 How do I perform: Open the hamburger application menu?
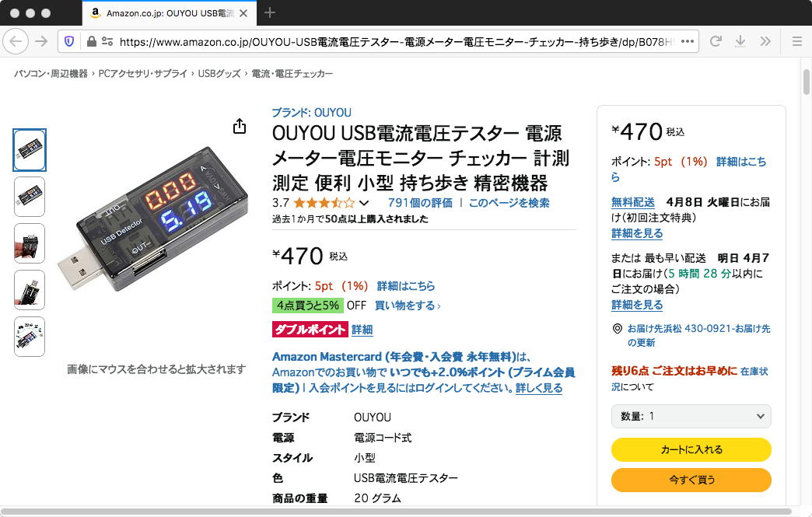point(797,41)
